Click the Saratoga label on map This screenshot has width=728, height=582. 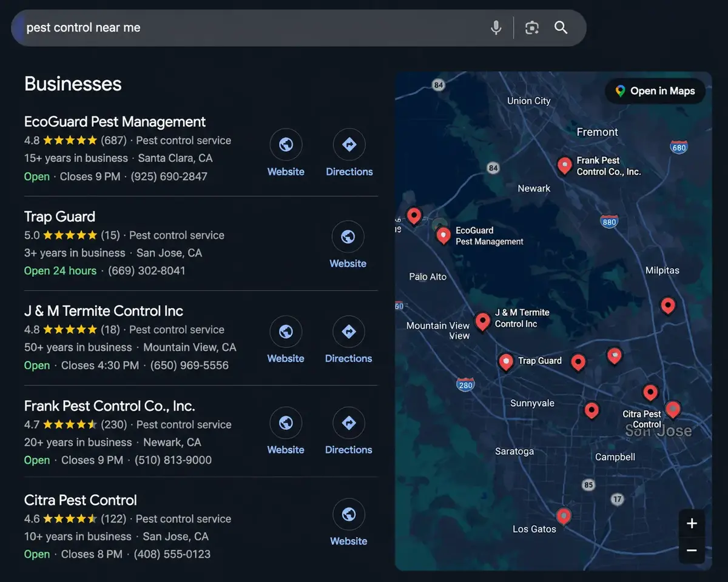[514, 451]
